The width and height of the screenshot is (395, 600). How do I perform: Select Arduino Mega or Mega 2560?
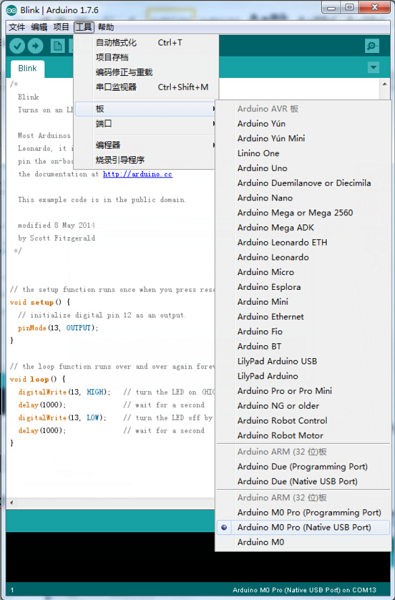point(303,213)
